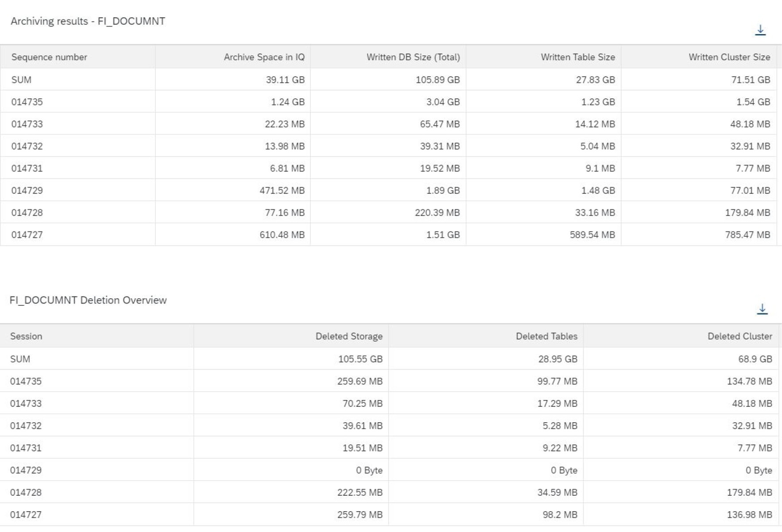782x532 pixels.
Task: Click the 471.52 MB archive space value
Action: point(282,190)
